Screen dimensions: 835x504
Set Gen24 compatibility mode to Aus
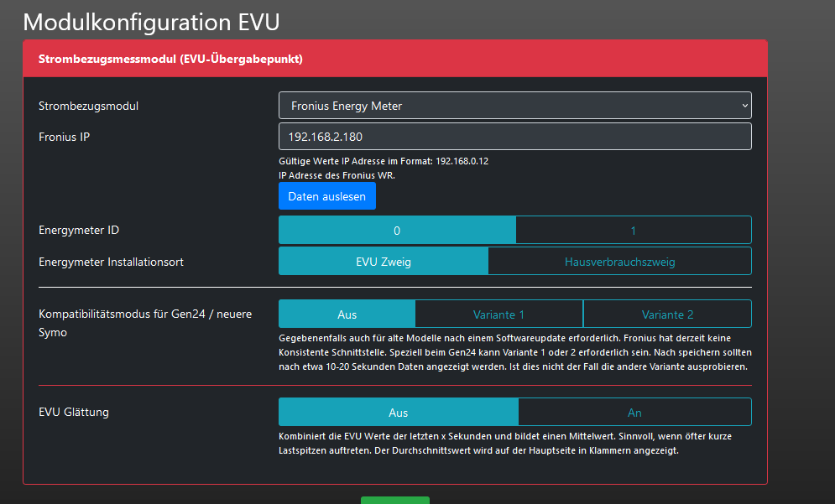pyautogui.click(x=347, y=314)
